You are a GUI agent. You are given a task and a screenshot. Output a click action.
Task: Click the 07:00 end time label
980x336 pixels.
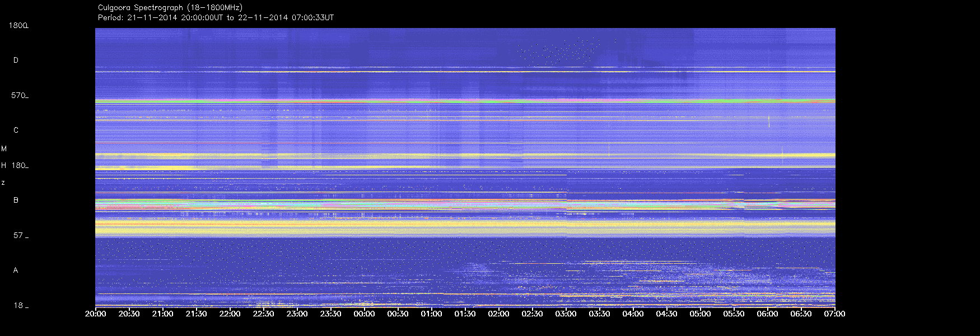click(x=834, y=314)
